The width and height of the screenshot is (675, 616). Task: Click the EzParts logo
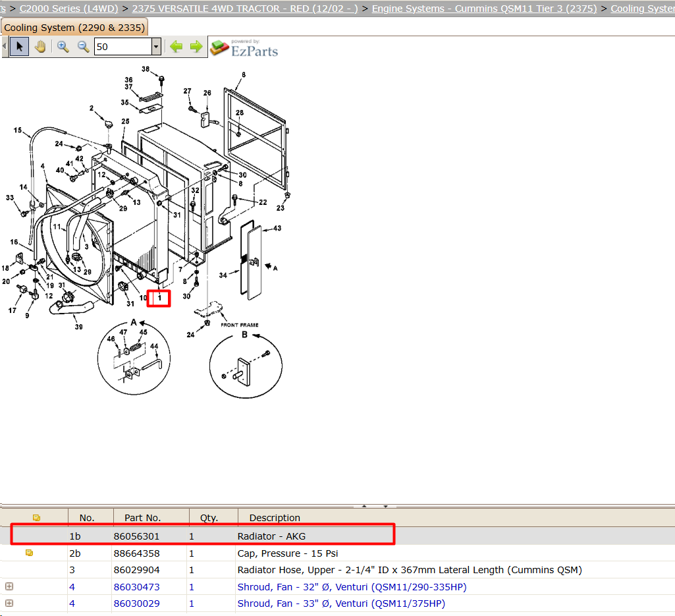pyautogui.click(x=244, y=48)
